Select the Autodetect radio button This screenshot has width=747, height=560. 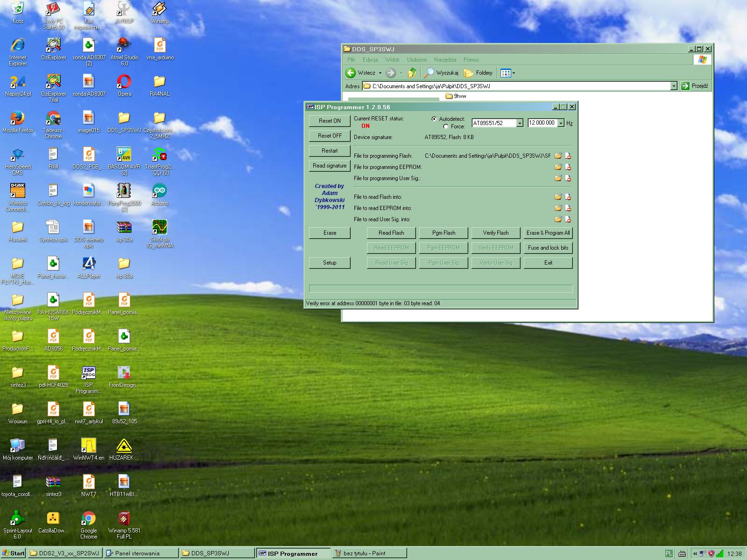434,119
